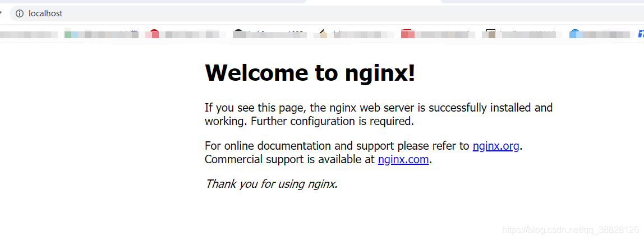This screenshot has width=644, height=240.
Task: Click the "Welcome to nginx!" heading
Action: (310, 72)
